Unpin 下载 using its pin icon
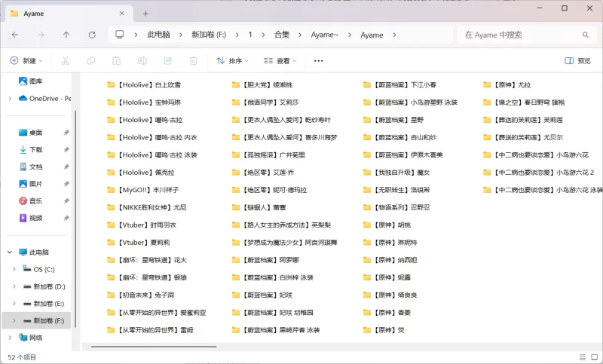Viewport: 603px width, 364px height. (x=66, y=149)
